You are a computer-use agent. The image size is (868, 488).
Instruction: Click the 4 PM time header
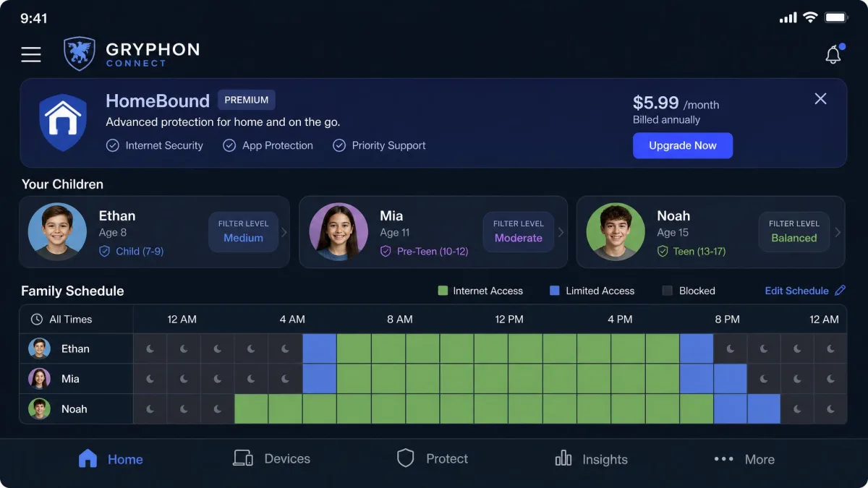pyautogui.click(x=620, y=319)
